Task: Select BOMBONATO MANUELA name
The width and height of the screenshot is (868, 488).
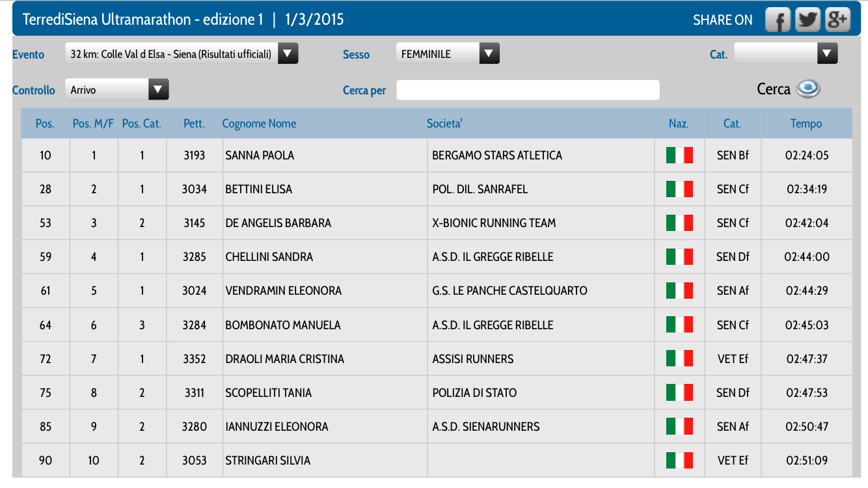Action: [x=282, y=325]
